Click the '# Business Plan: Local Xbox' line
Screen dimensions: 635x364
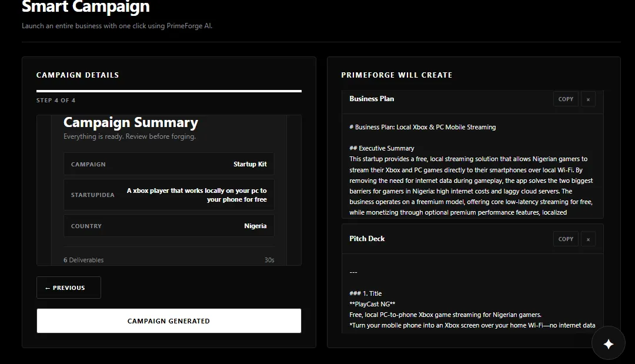(422, 127)
